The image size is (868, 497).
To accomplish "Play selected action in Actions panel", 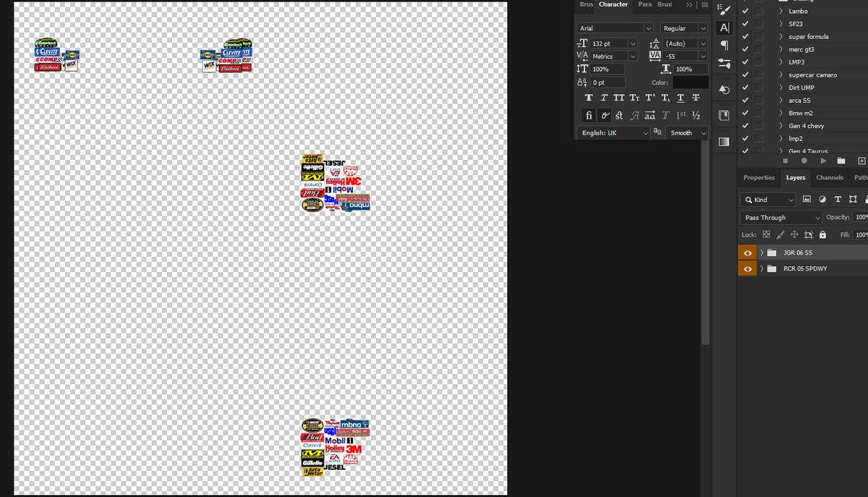I will pos(822,161).
